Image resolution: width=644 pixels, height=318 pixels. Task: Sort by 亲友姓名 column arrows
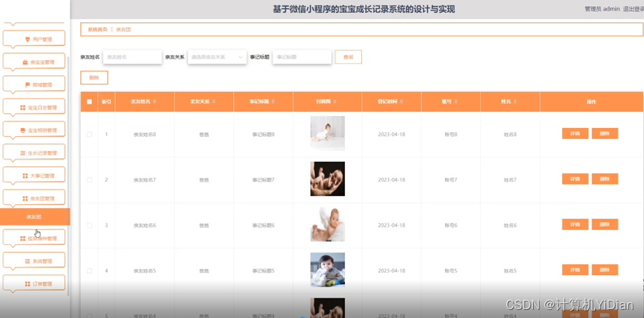coord(155,101)
